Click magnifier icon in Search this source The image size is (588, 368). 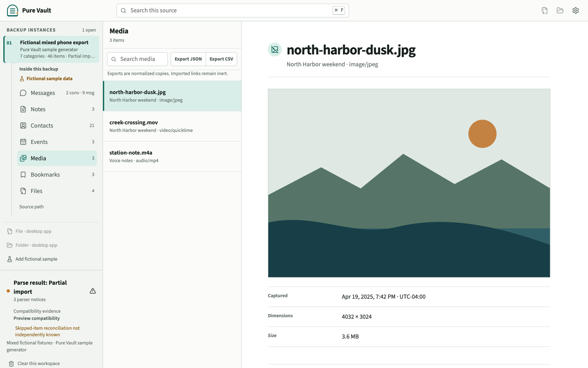(123, 11)
